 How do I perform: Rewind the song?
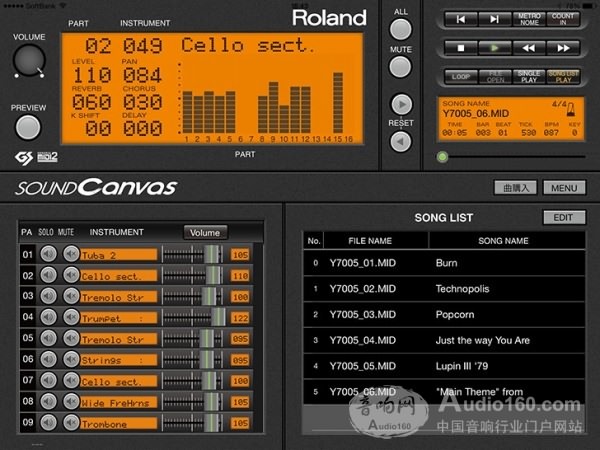[x=529, y=48]
